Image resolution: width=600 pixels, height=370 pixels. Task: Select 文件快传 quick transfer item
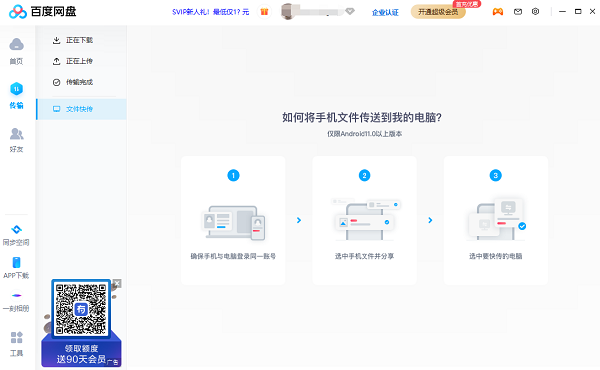(82, 109)
